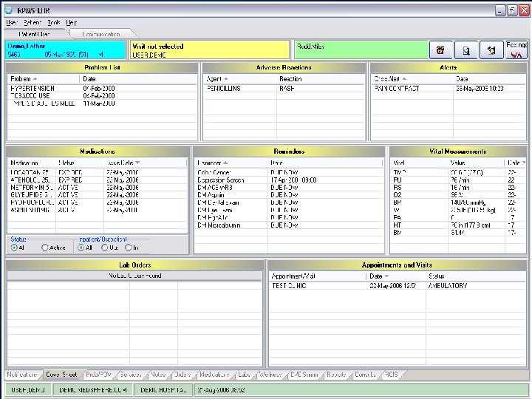Open the Tools menu
The height and width of the screenshot is (399, 532).
54,23
